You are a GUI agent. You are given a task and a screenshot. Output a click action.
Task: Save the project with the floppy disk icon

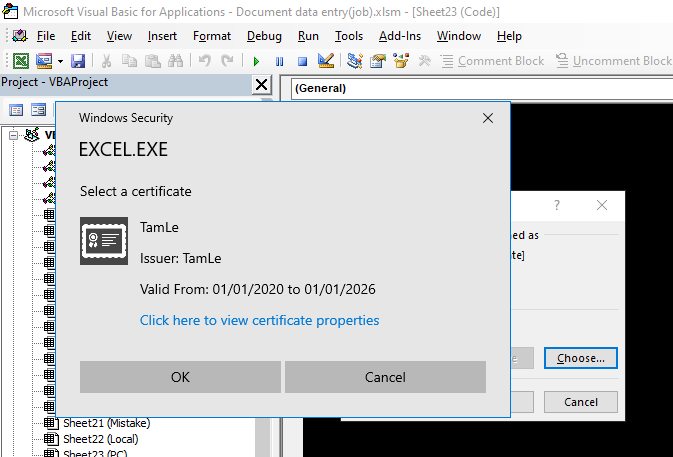pyautogui.click(x=78, y=61)
